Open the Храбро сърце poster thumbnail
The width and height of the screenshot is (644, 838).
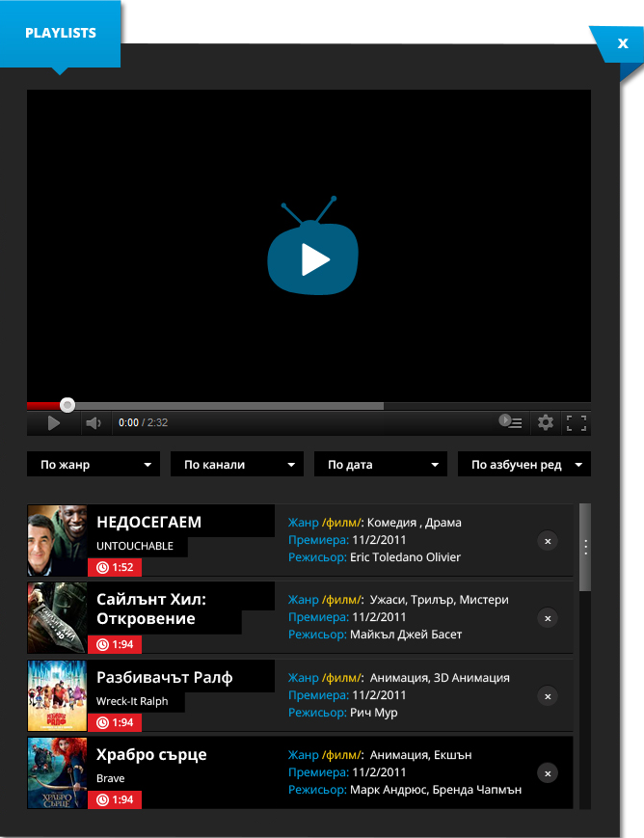tap(57, 772)
